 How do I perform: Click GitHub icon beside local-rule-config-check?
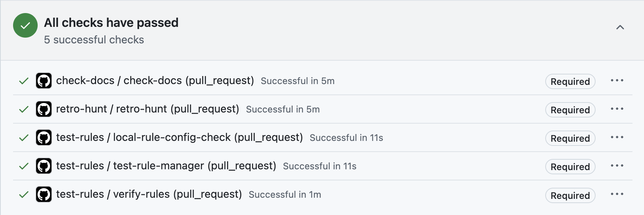(44, 137)
